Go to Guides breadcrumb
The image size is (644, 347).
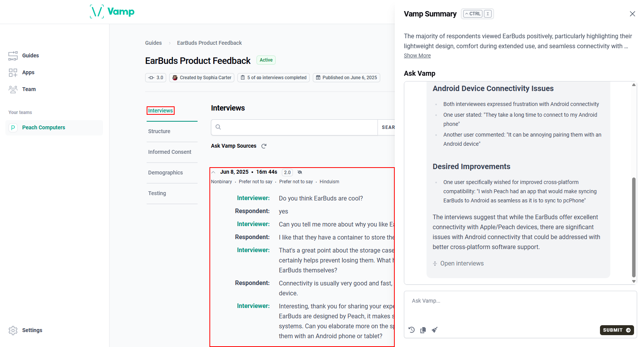pos(153,43)
